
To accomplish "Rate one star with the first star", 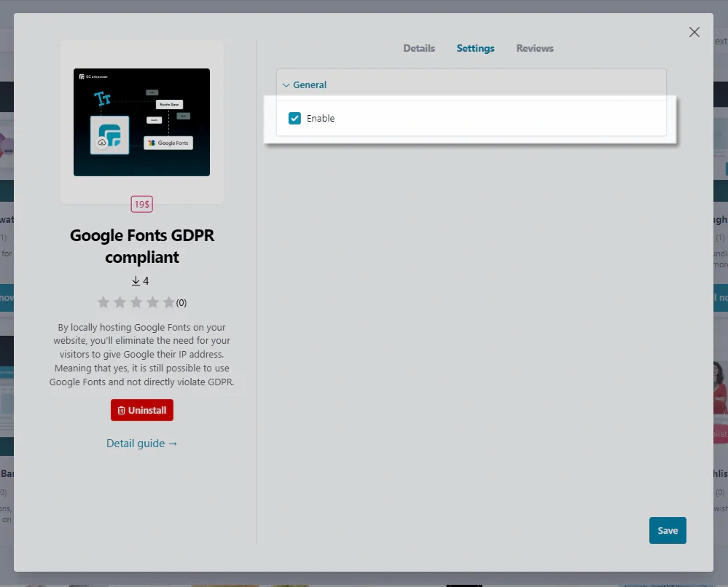I will point(103,302).
